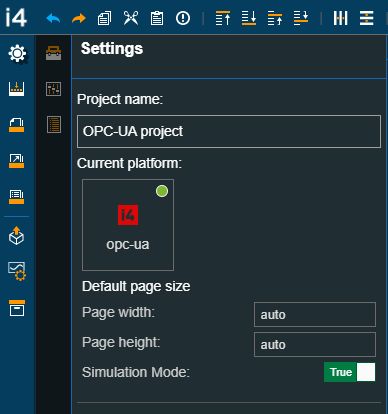Select the opc-ua platform tile
Screen dimensions: 388x414
coord(128,225)
